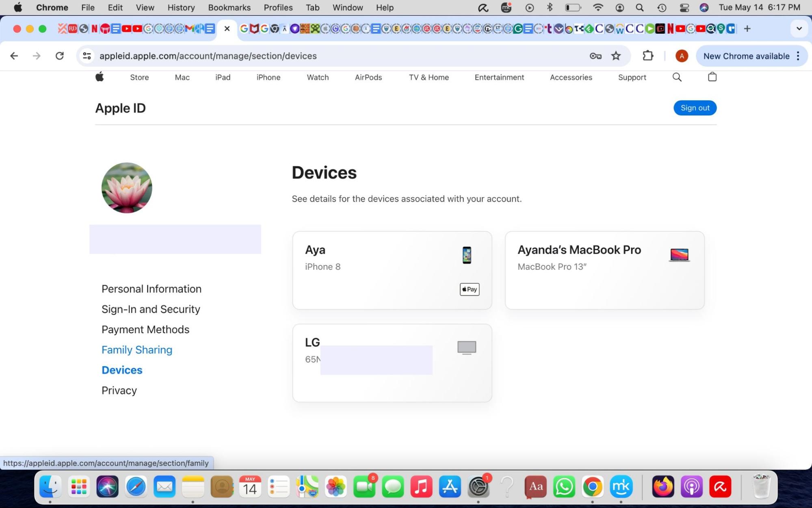
Task: Go to Sign-In and Security section
Action: pos(151,309)
